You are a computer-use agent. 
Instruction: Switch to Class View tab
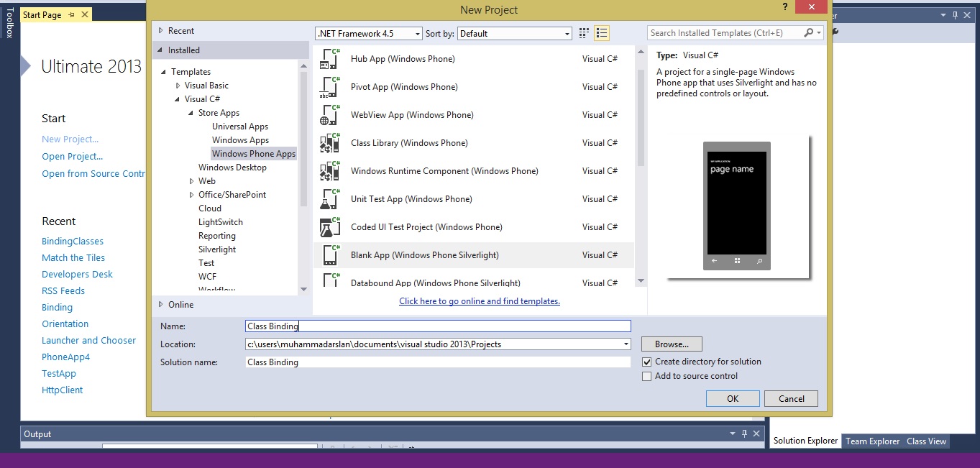(926, 441)
